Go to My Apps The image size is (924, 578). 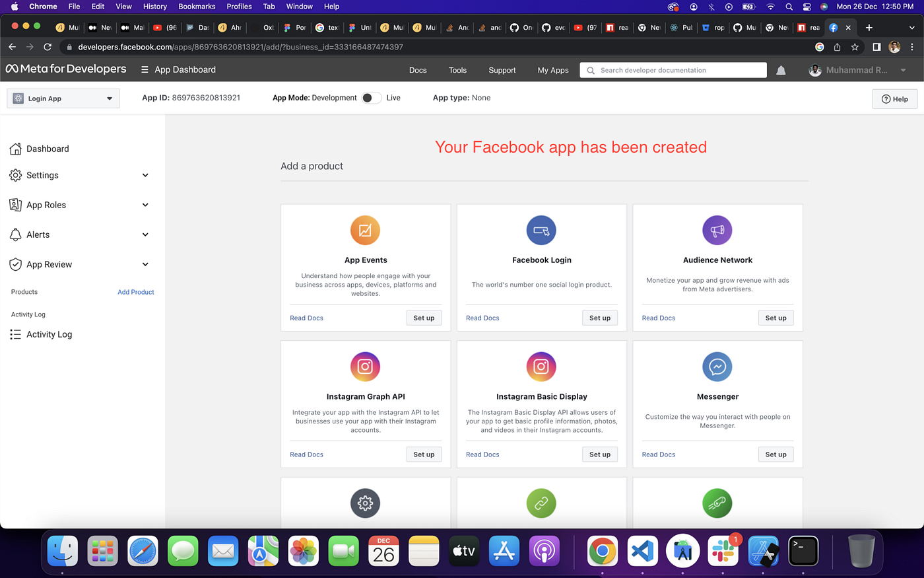[x=553, y=70]
